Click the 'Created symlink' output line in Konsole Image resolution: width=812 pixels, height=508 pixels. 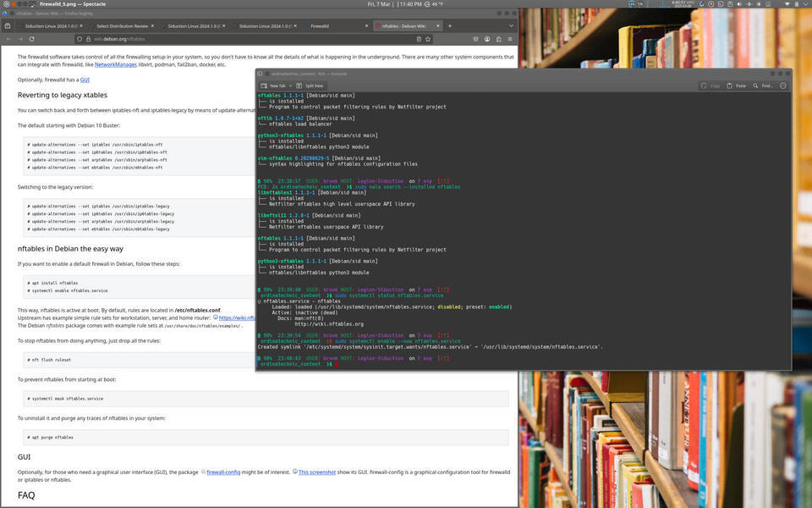[x=431, y=347]
